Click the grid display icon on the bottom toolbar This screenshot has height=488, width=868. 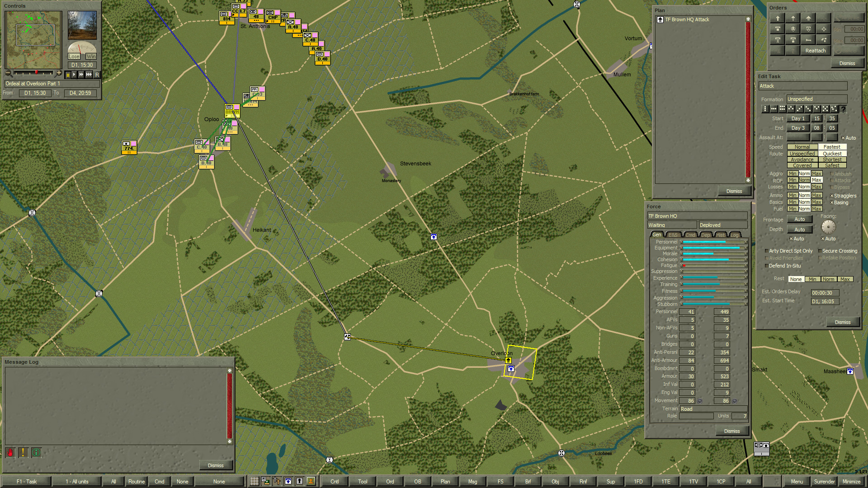click(254, 481)
